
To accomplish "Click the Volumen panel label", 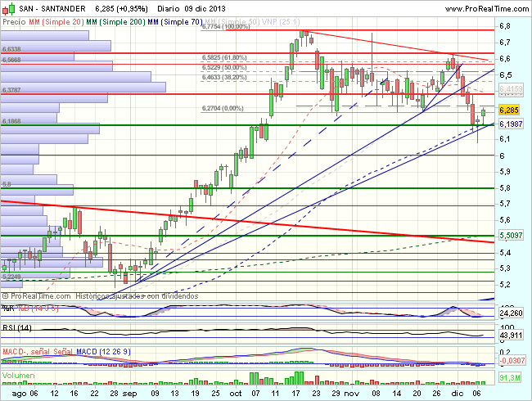I will click(x=18, y=376).
